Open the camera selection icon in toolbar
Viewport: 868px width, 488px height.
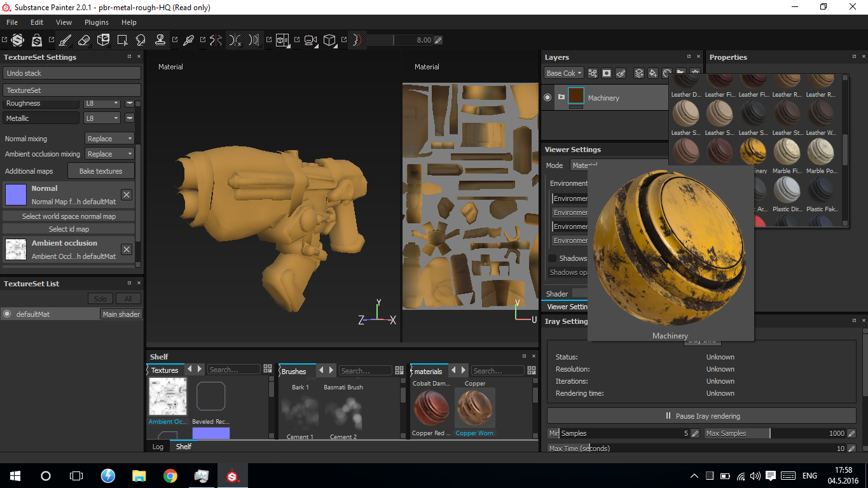tap(311, 40)
